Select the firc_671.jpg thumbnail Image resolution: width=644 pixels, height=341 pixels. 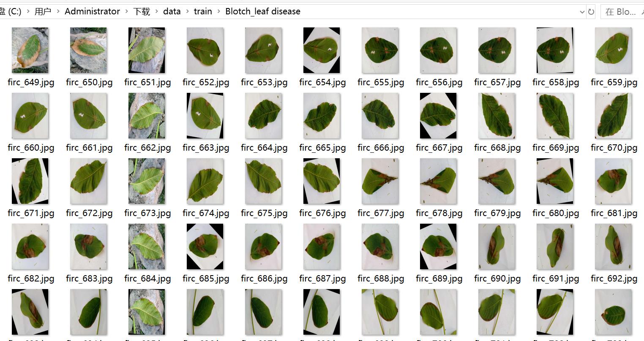[30, 181]
